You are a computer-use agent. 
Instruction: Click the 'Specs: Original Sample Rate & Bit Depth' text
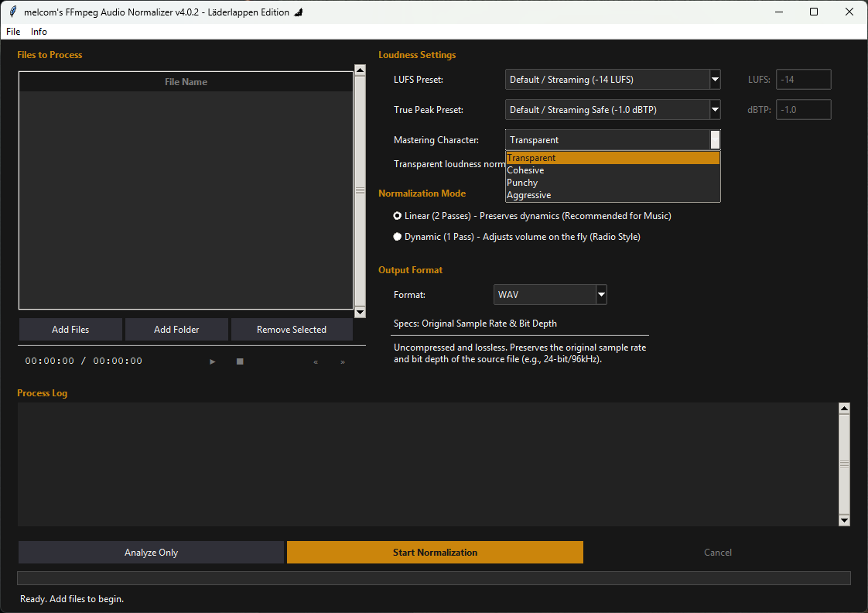point(476,324)
